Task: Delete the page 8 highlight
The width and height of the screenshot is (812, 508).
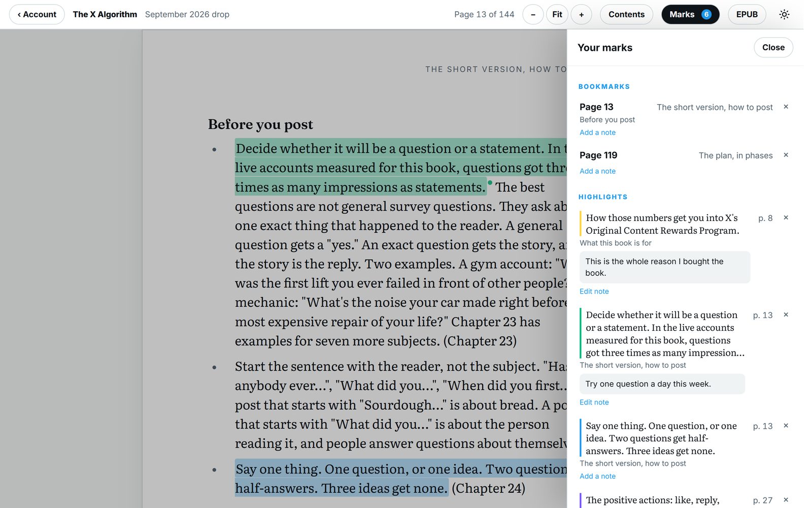Action: point(786,218)
